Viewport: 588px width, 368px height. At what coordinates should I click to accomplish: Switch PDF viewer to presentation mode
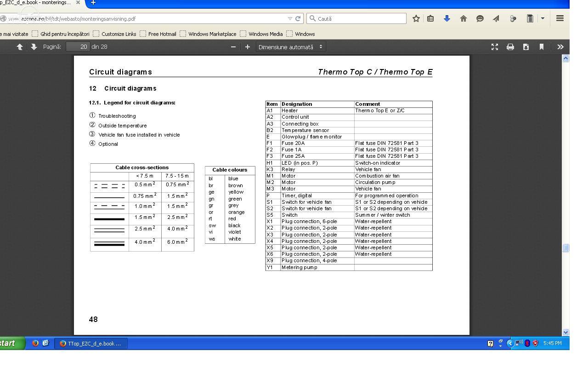495,47
